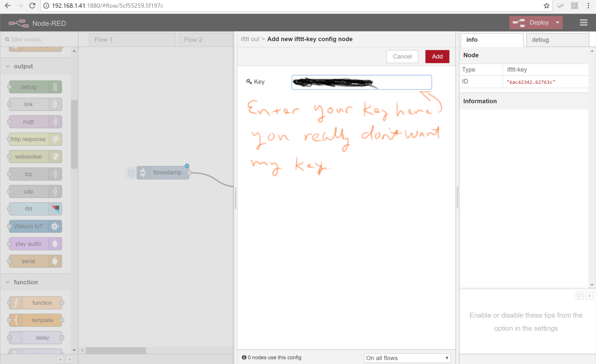Go back with the browser back arrow
596x364 pixels.
coord(8,6)
